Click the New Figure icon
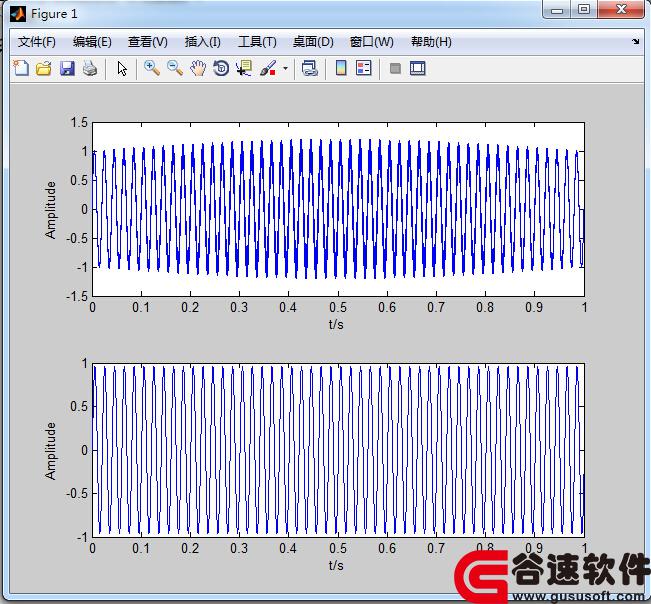The width and height of the screenshot is (651, 604). tap(21, 68)
